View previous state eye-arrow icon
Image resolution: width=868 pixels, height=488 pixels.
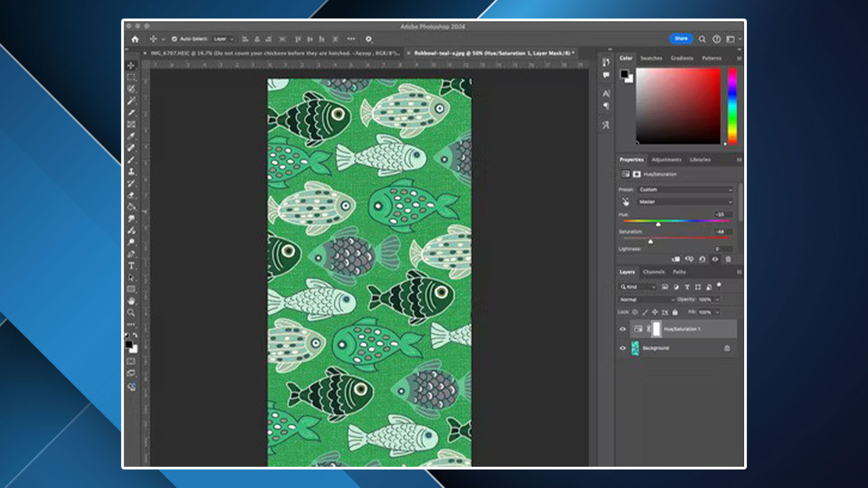coord(689,259)
